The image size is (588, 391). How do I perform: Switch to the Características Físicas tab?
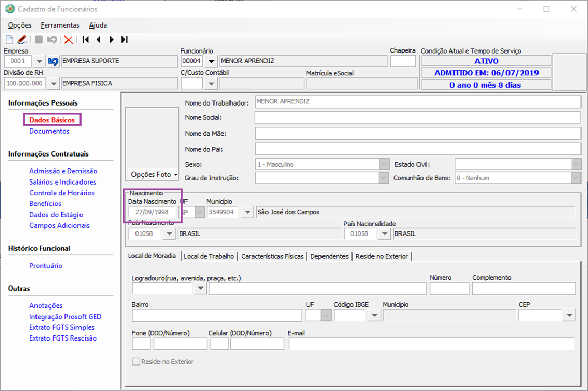click(x=272, y=256)
